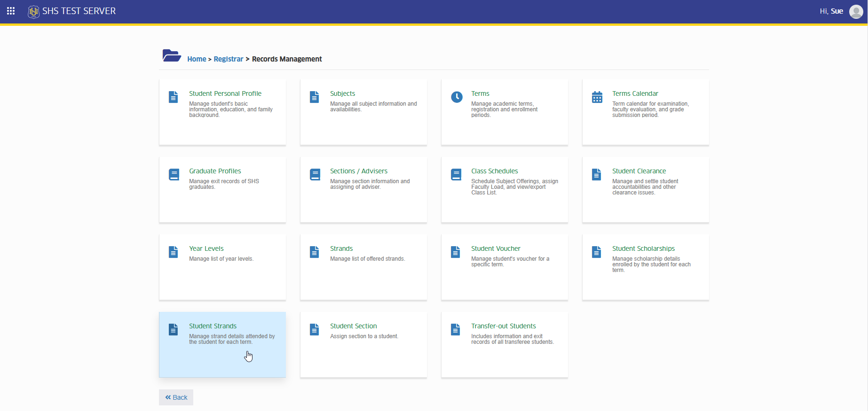The image size is (868, 411).
Task: Click 'Manage student's voucher' description text
Action: point(510,262)
